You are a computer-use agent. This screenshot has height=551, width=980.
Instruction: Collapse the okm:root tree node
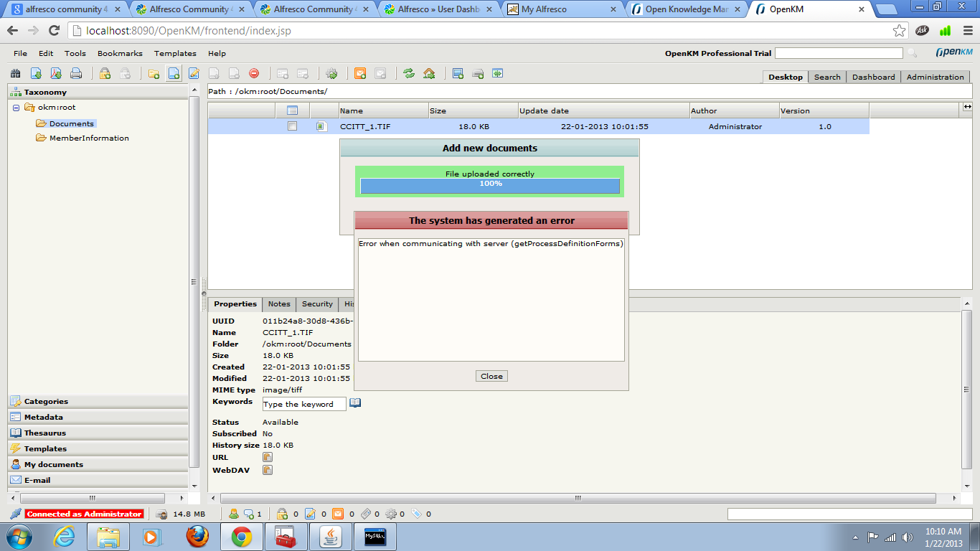coord(16,108)
